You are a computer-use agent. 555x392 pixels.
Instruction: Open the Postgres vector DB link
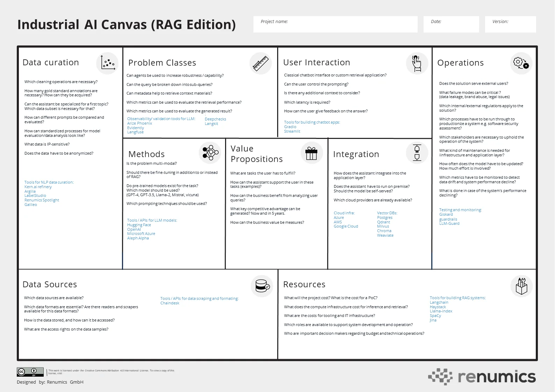[x=385, y=217]
